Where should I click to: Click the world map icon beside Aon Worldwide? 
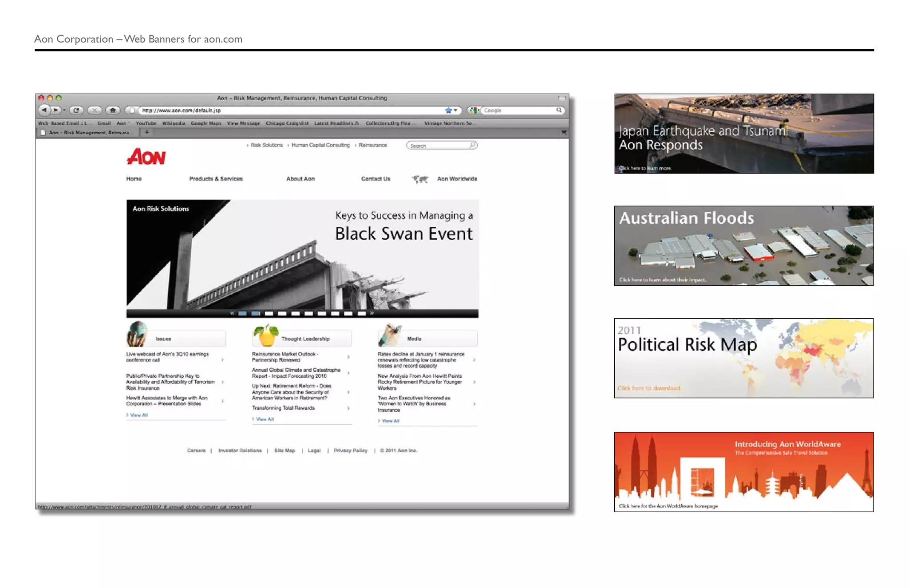(x=420, y=179)
